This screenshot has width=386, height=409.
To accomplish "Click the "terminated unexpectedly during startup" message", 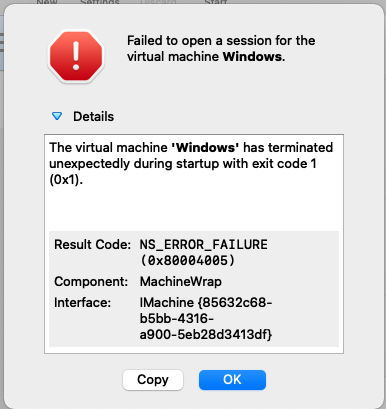I will pos(191,163).
